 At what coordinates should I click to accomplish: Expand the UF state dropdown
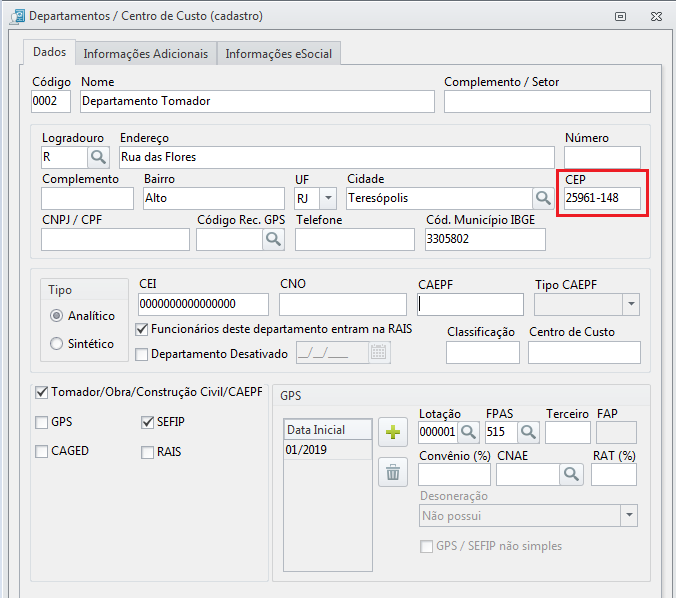pos(328,198)
